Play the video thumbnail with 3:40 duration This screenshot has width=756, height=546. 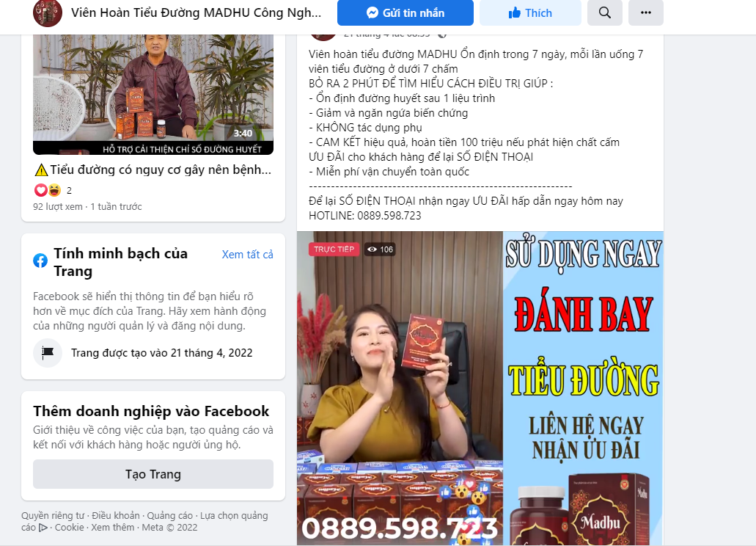153,95
